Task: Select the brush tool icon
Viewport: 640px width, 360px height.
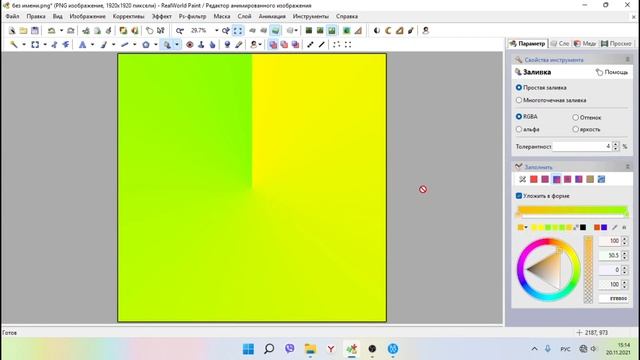Action: 104,44
